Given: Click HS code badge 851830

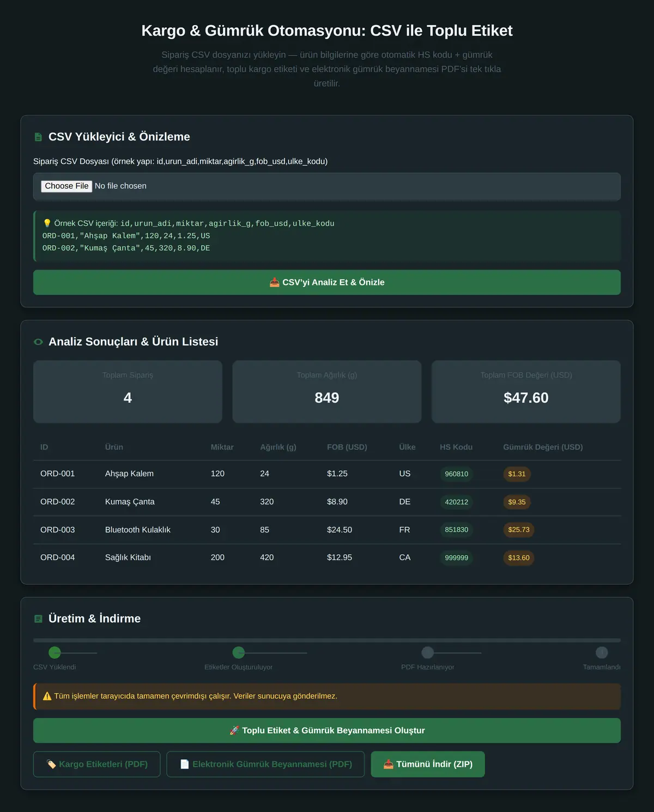Looking at the screenshot, I should [457, 530].
